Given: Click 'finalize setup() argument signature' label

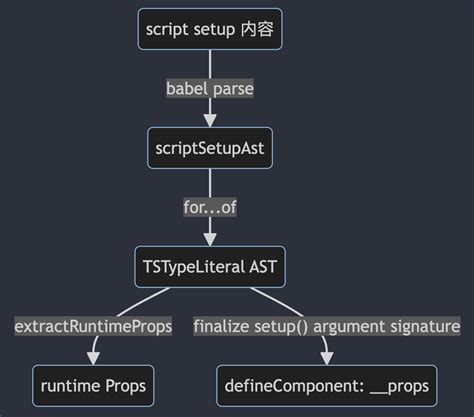Looking at the screenshot, I should [327, 326].
